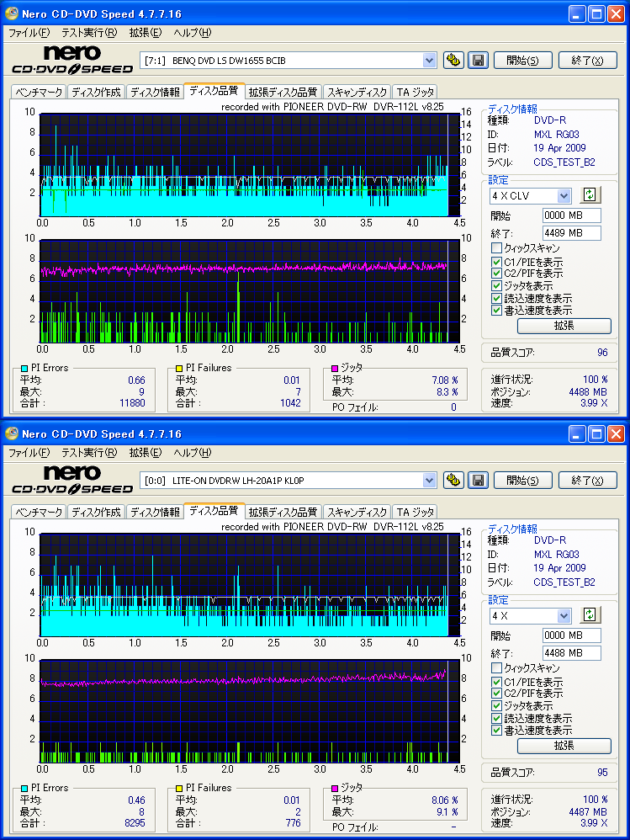Screen dimensions: 630x840
Task: Click the disc icon in the bottom window's title bar
Action: click(11, 433)
